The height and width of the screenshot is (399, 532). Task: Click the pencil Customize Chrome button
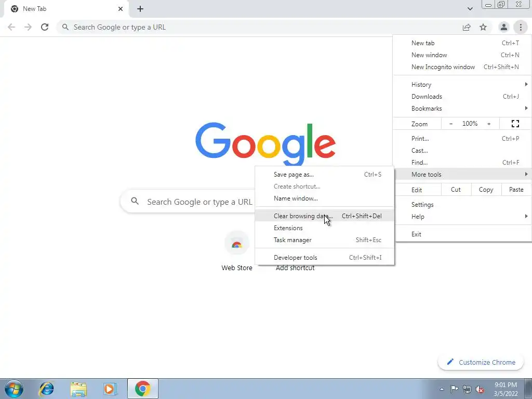[481, 362]
